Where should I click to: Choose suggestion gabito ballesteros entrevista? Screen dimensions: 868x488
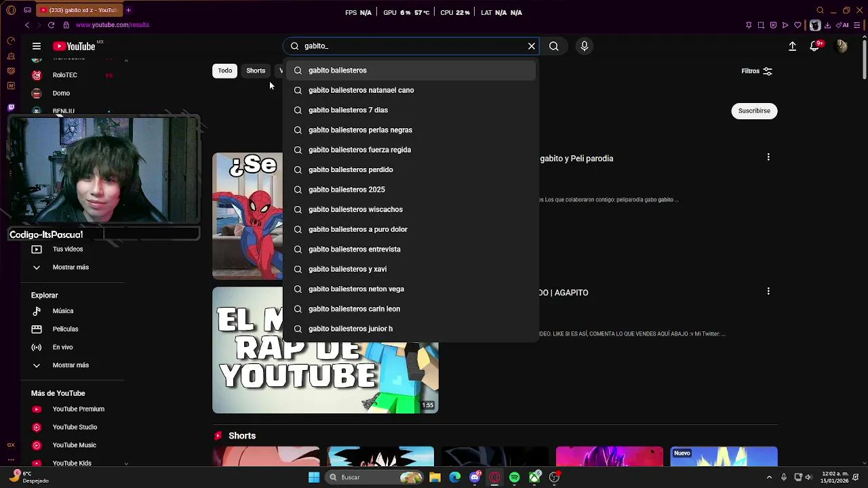coord(411,249)
